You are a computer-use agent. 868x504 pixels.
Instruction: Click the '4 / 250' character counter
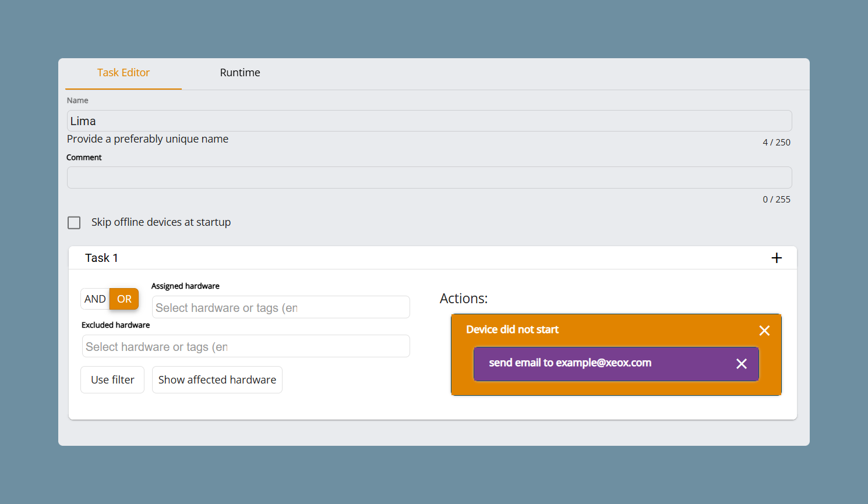pyautogui.click(x=777, y=143)
